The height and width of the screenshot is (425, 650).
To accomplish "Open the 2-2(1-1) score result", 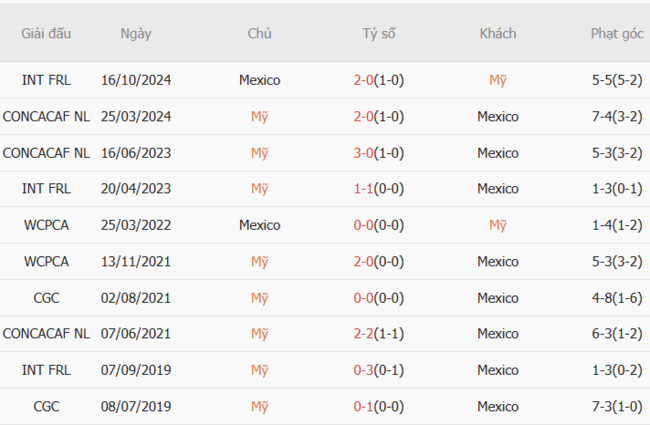I will [x=378, y=334].
